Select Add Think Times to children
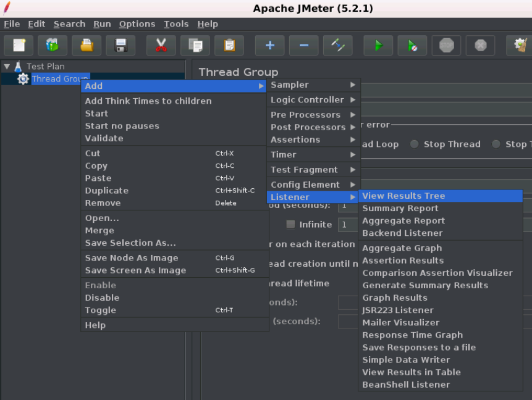Image resolution: width=532 pixels, height=400 pixels. pyautogui.click(x=174, y=101)
